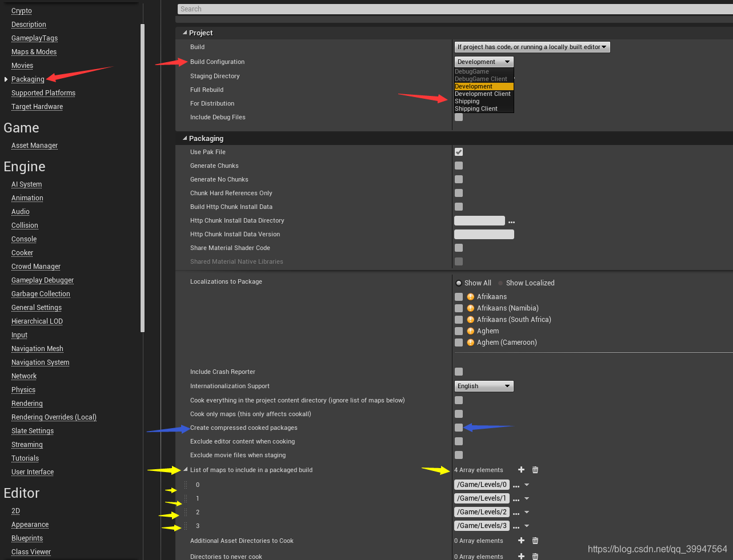This screenshot has width=733, height=560.
Task: Open Target Hardware settings
Action: coord(37,107)
